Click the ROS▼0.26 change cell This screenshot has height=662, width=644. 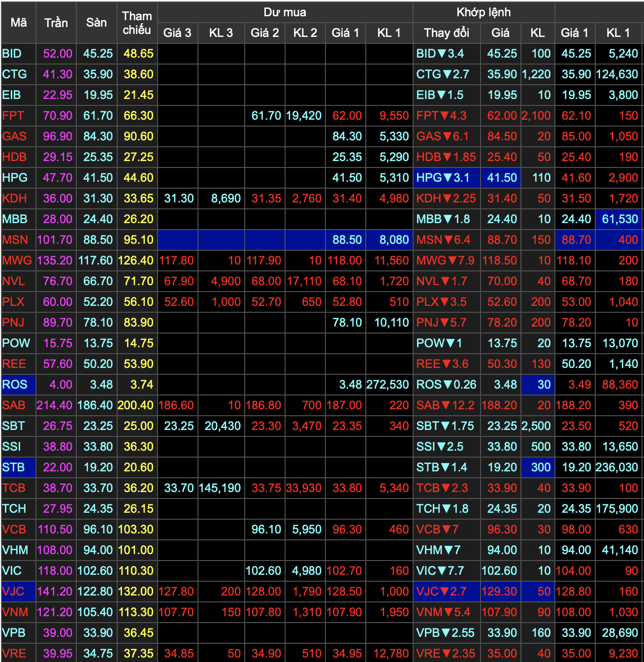point(447,385)
